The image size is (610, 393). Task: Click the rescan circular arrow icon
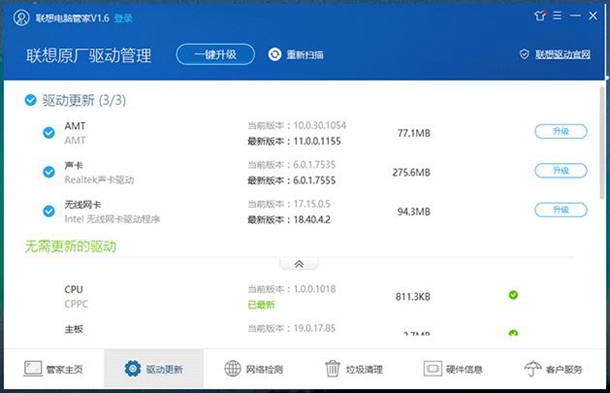(275, 54)
